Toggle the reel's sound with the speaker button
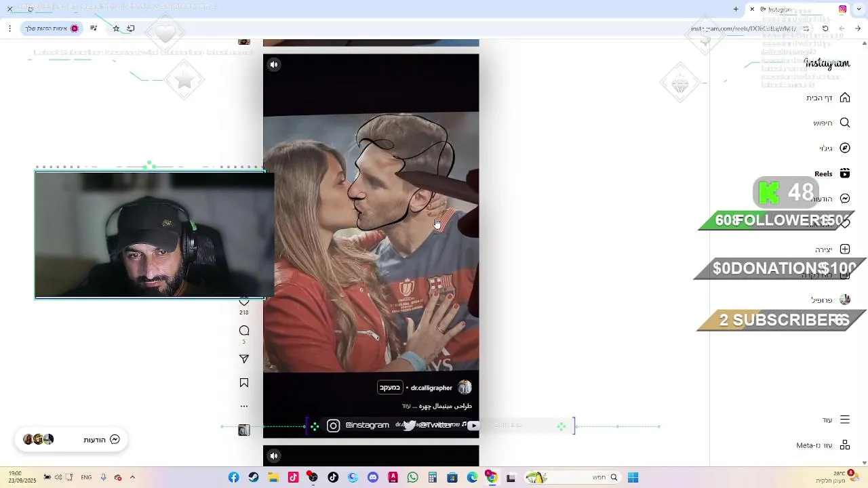The height and width of the screenshot is (488, 868). [x=274, y=65]
